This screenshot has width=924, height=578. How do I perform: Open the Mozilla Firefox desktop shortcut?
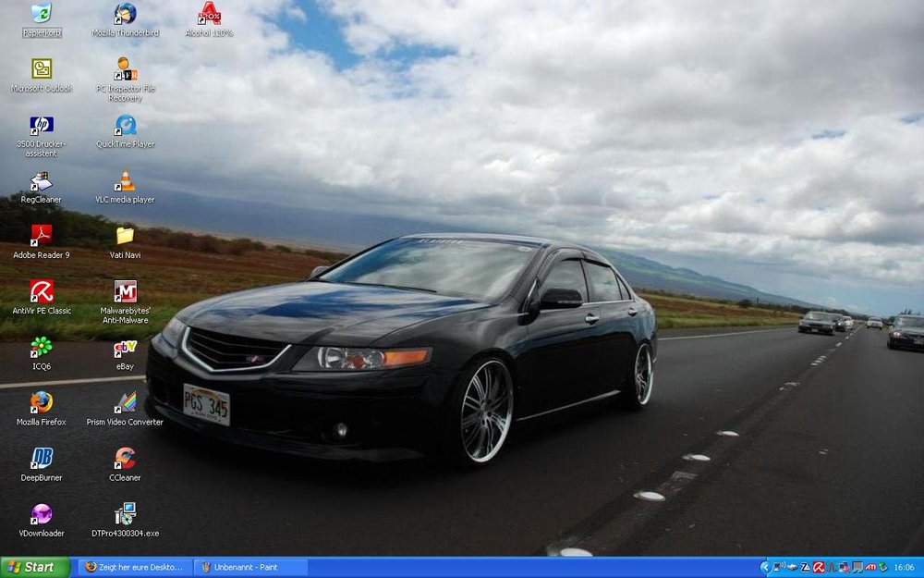click(42, 403)
